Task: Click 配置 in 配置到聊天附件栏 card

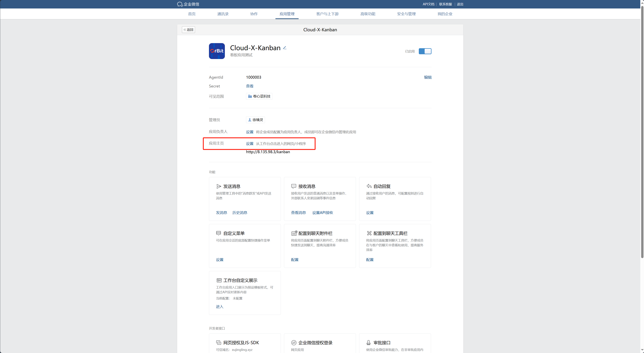Action: click(295, 260)
